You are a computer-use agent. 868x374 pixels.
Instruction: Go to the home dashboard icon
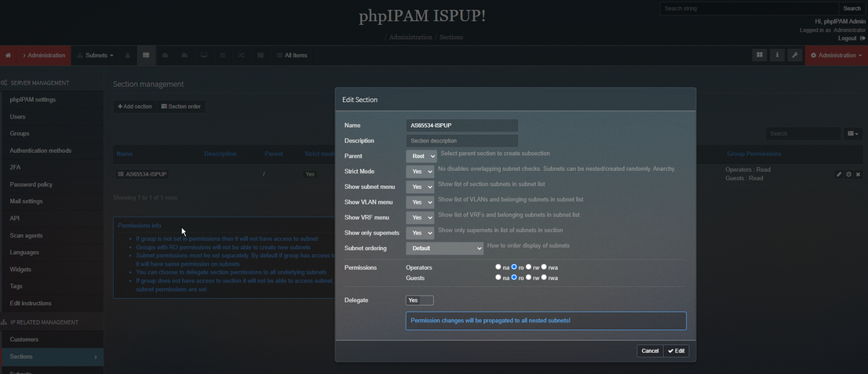[x=8, y=56]
